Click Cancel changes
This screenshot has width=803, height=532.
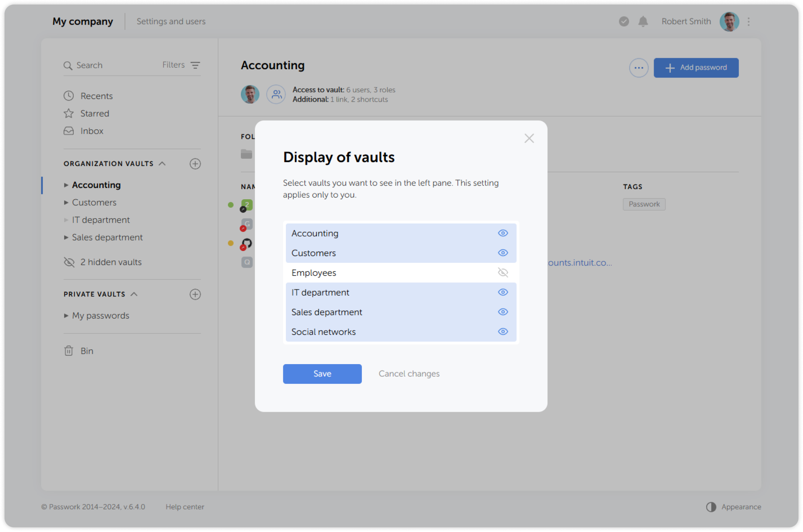tap(409, 374)
